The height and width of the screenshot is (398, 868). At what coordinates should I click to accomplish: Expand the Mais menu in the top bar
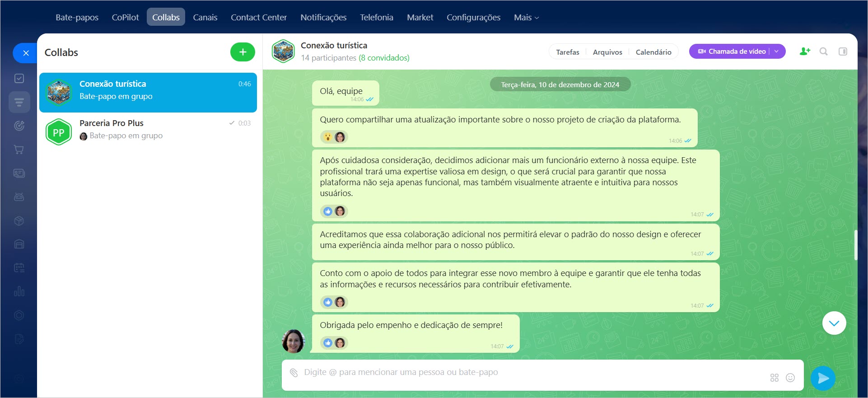(x=526, y=17)
